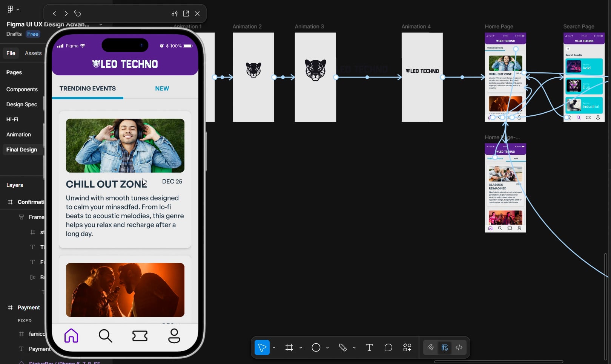
Task: Switch to Dev Mode
Action: (459, 347)
